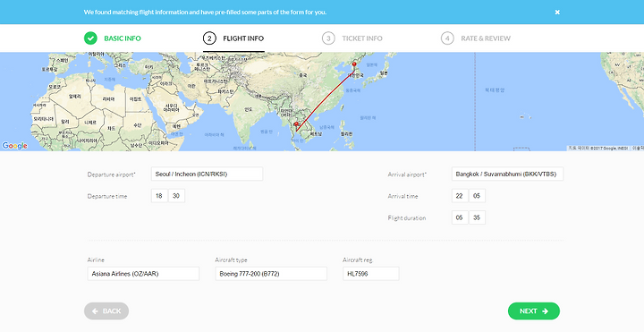Edit the Aircraft type Boeing 777-200 field

coord(271,274)
